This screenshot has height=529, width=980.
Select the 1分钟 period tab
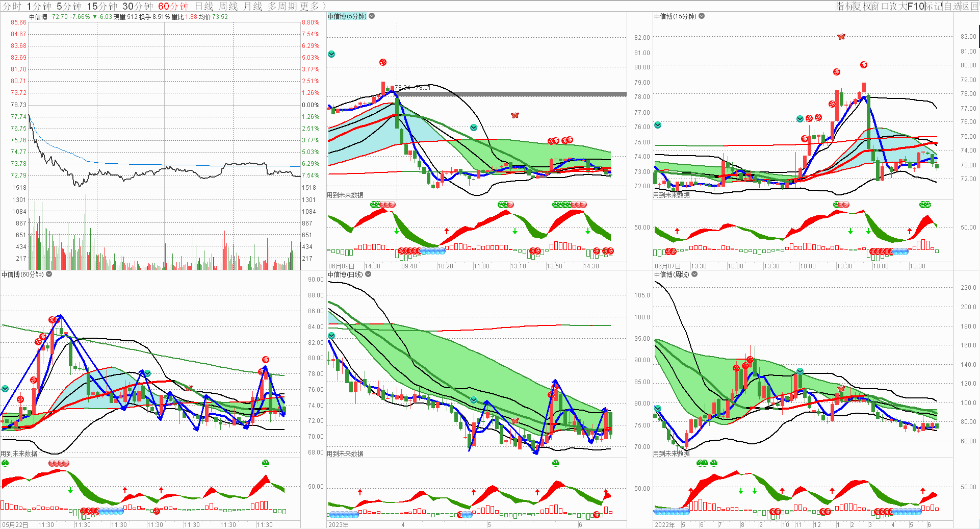click(39, 6)
